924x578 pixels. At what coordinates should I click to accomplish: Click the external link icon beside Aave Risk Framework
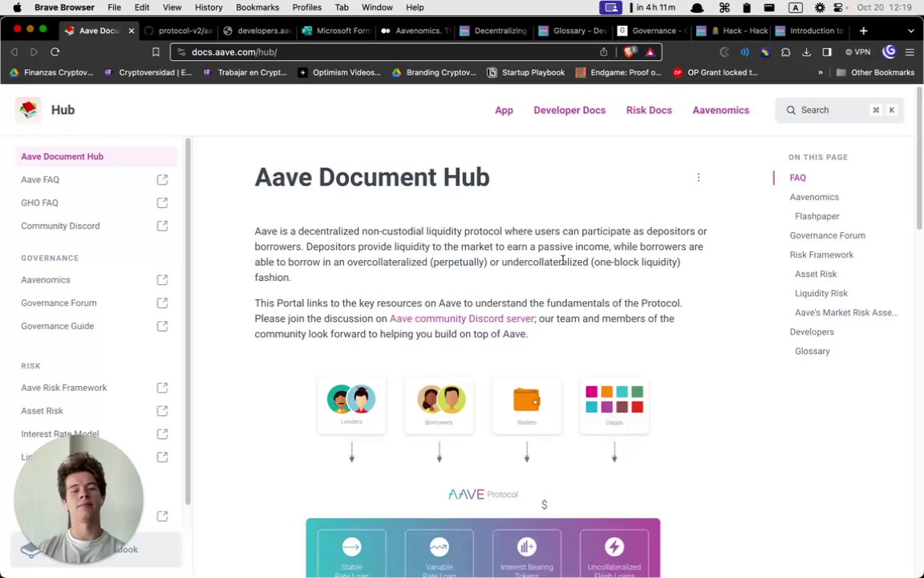tap(162, 388)
